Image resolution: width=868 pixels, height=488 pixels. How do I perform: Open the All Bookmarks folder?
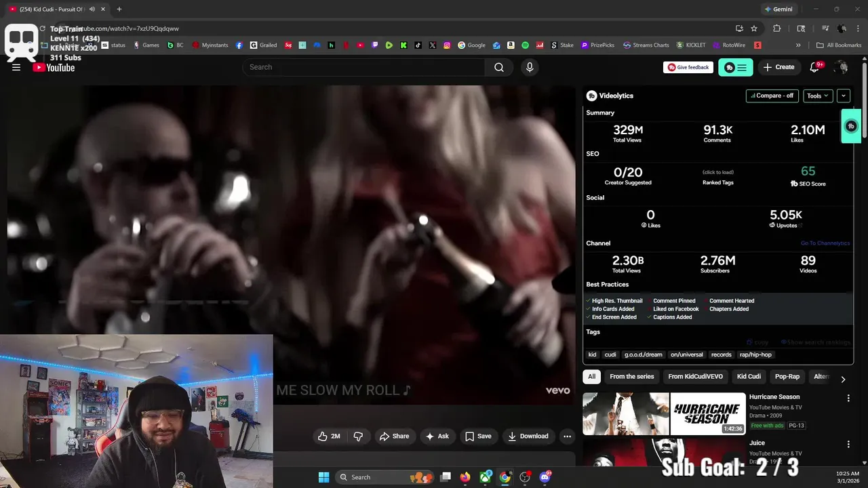[839, 45]
